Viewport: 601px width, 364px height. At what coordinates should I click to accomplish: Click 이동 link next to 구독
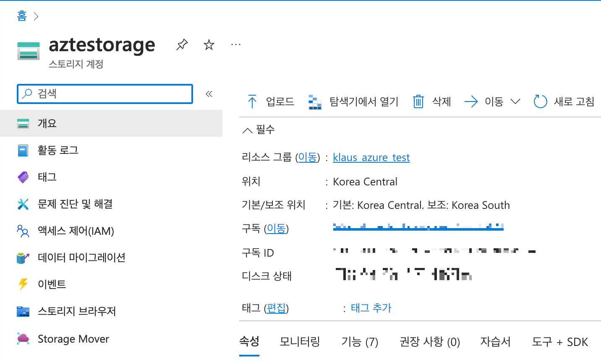(277, 229)
